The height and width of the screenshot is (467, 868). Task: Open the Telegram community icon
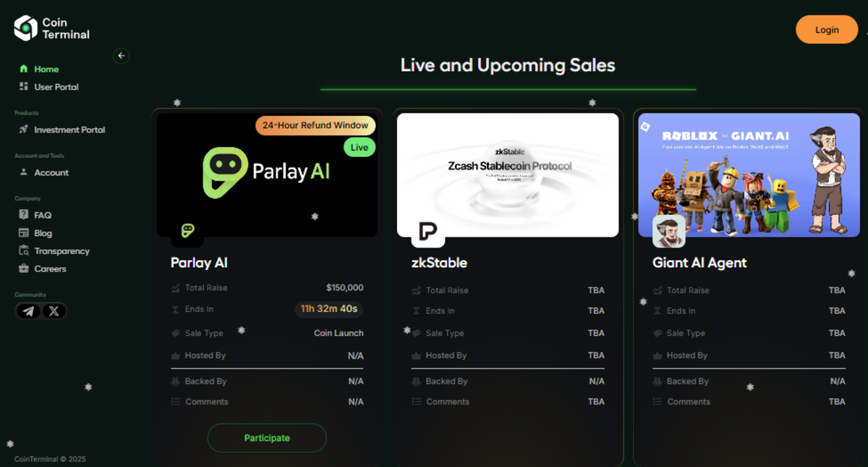28,311
